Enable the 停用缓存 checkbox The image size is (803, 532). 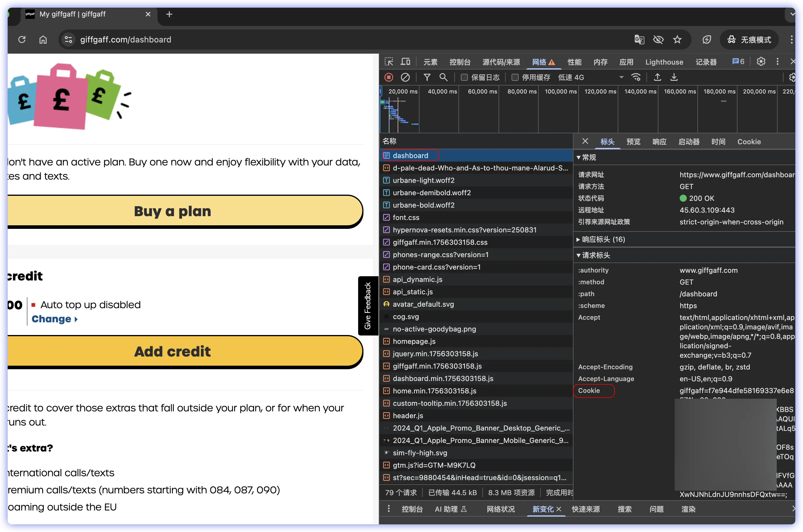point(514,77)
